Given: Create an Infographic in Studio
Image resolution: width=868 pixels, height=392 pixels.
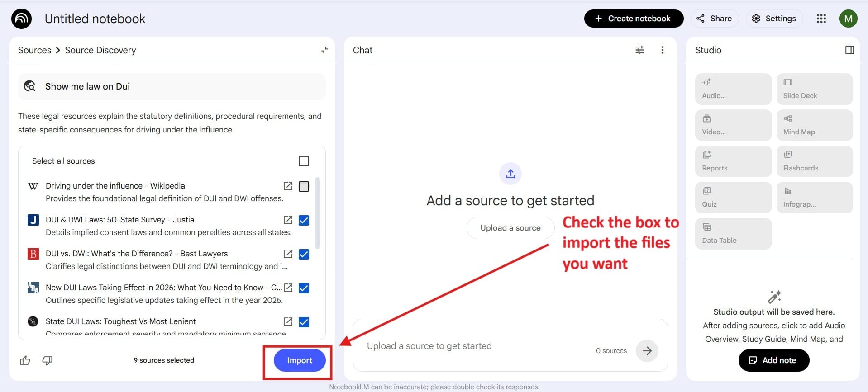Looking at the screenshot, I should click(815, 198).
